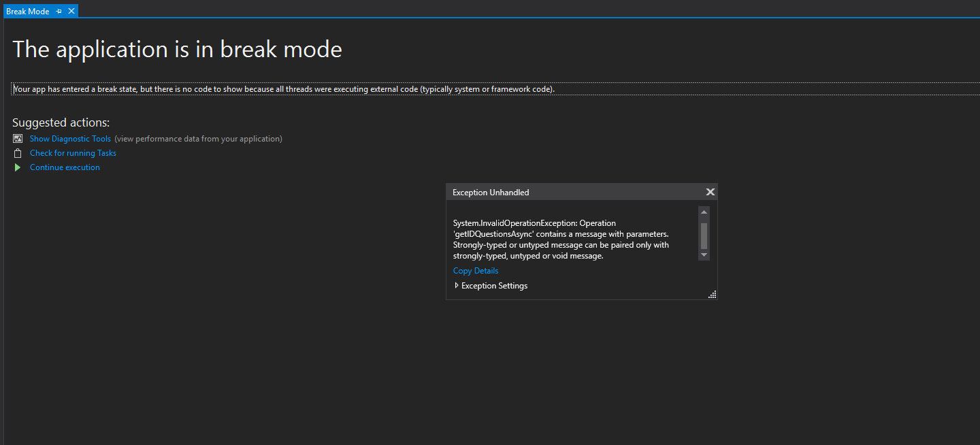The image size is (980, 445).
Task: Click the clipboard icon beside running Tasks
Action: (18, 153)
